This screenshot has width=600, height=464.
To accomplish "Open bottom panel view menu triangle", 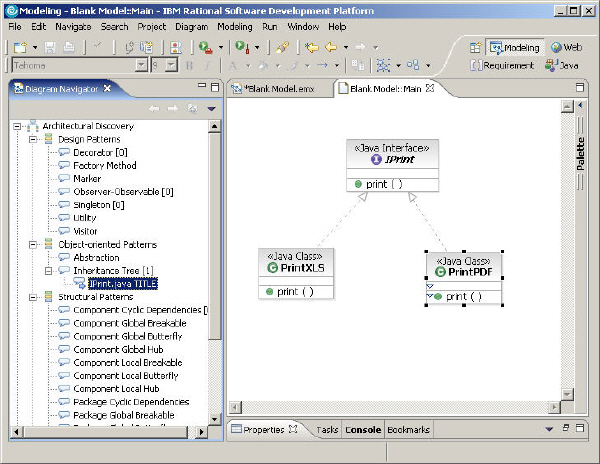I will point(549,429).
